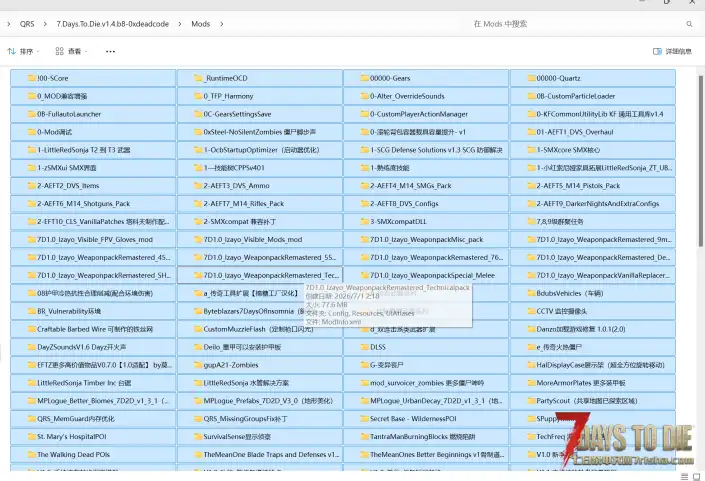Select the 01-AEFT1_DVS_Overhaul folder icon
Screen dimensions: 705x481
pyautogui.click(x=531, y=132)
